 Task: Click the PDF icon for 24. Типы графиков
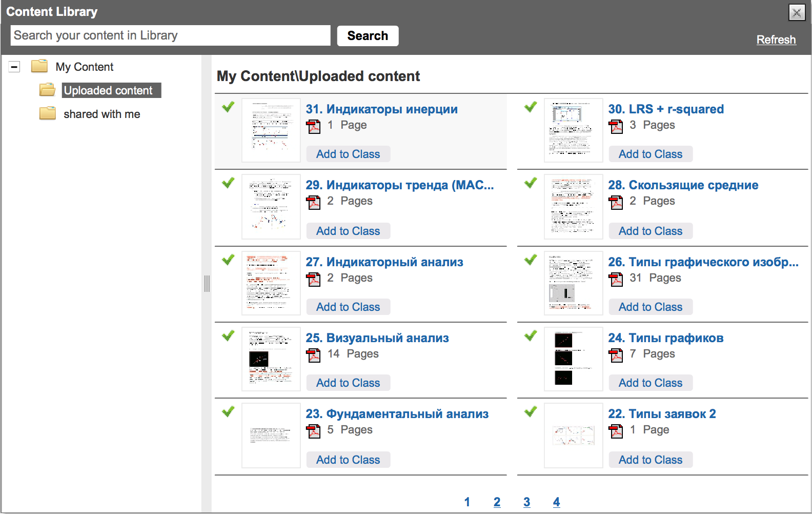pos(616,355)
